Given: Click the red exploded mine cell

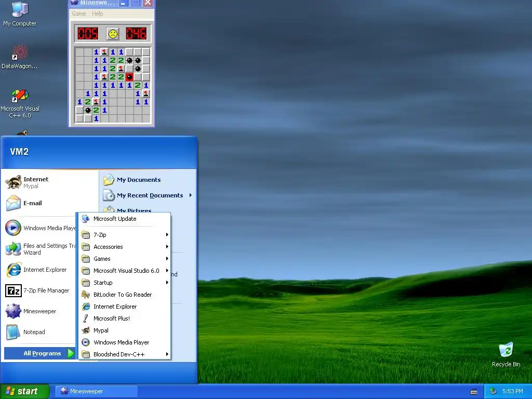Looking at the screenshot, I should point(129,77).
